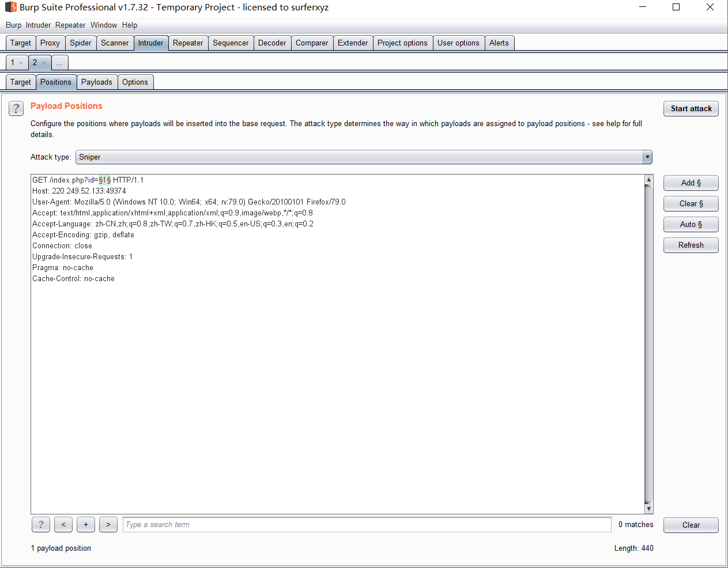Switch to the Proxy tab
Viewport: 728px width, 568px height.
click(50, 43)
